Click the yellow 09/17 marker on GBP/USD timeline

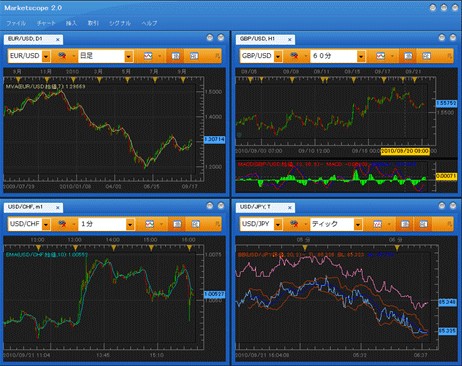384,80
